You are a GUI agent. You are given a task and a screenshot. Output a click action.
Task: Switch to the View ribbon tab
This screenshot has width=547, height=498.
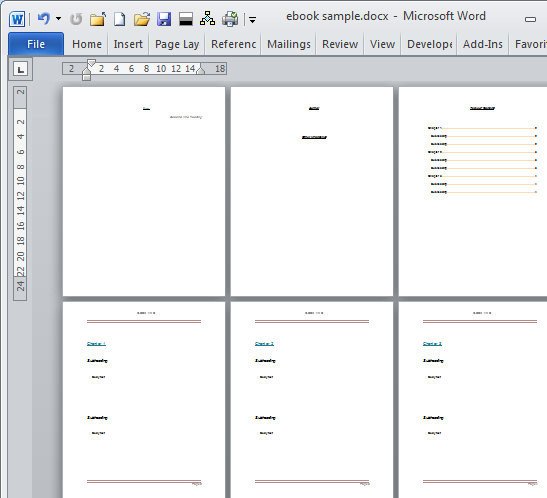click(x=382, y=44)
